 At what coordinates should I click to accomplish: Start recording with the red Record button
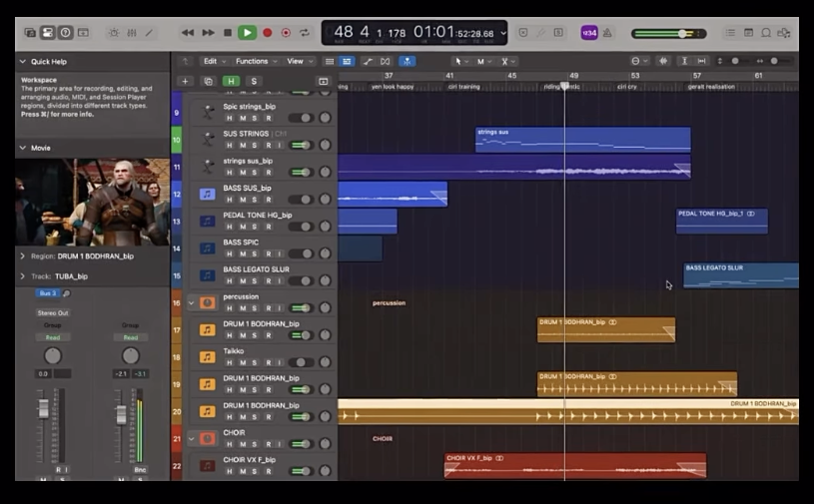[x=268, y=33]
